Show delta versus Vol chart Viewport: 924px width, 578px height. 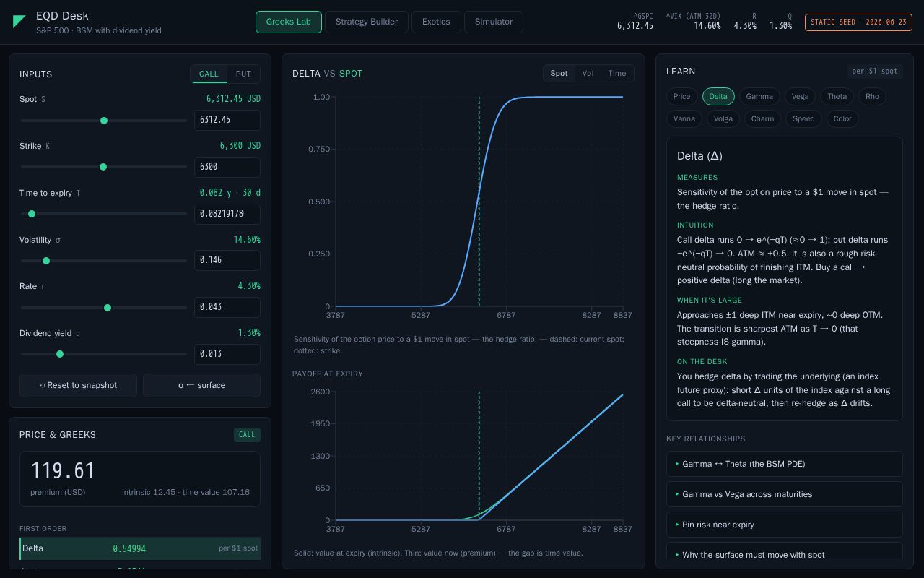coord(588,73)
